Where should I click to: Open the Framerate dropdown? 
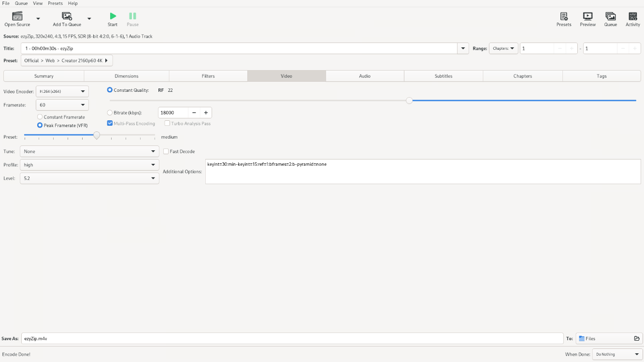coord(62,105)
